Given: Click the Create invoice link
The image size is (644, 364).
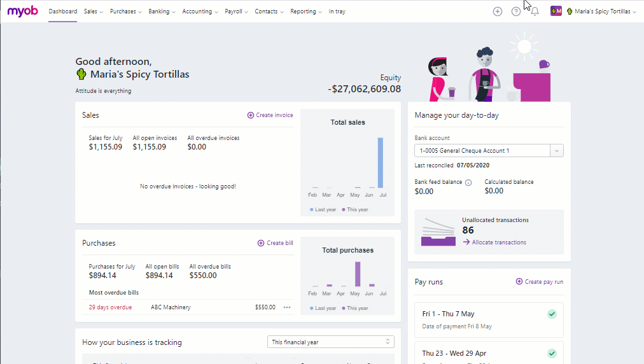Looking at the screenshot, I should (x=270, y=115).
